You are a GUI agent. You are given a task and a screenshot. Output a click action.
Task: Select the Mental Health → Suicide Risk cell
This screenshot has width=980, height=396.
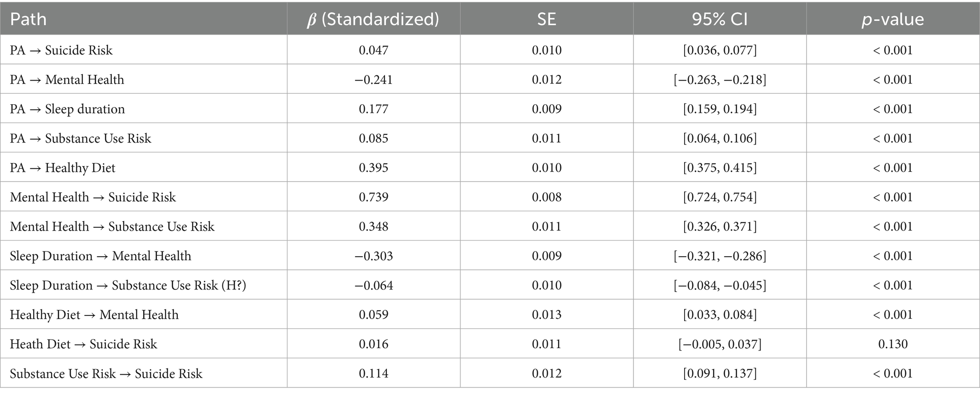pos(93,197)
